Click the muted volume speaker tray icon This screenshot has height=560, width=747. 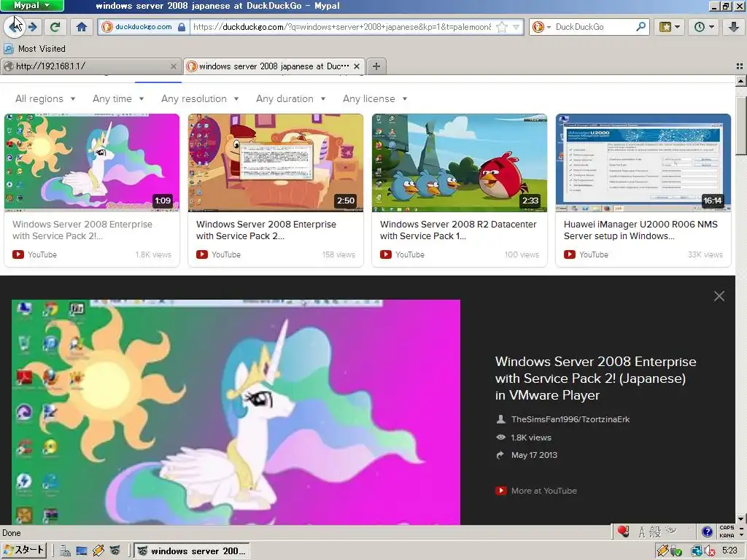(x=709, y=551)
